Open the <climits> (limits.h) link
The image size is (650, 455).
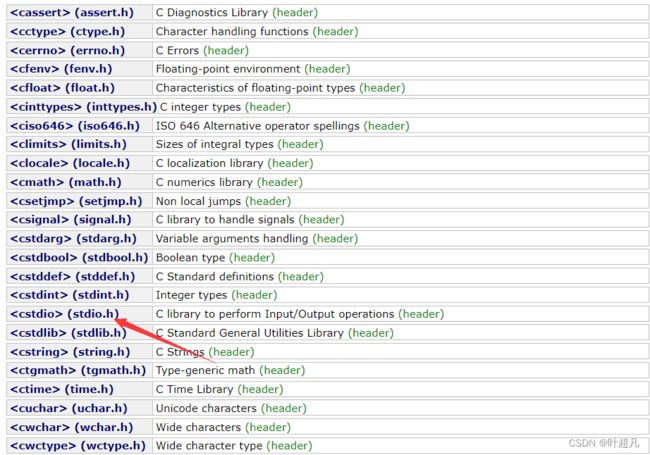tap(68, 144)
